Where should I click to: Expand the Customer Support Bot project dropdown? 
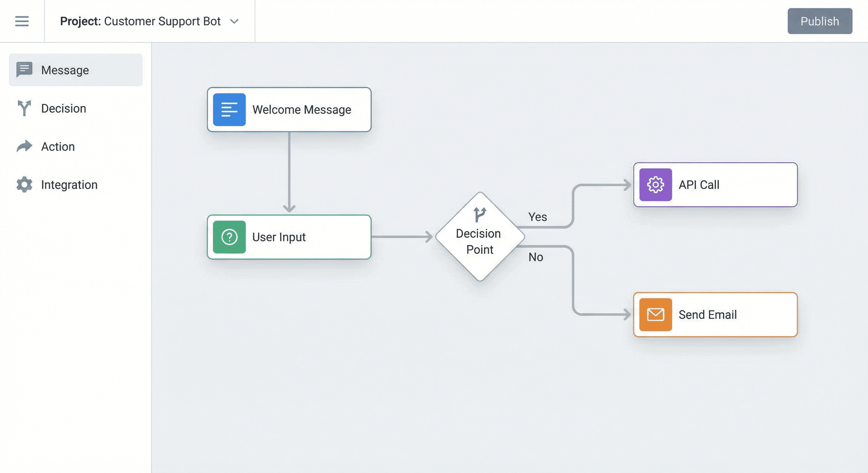click(235, 21)
